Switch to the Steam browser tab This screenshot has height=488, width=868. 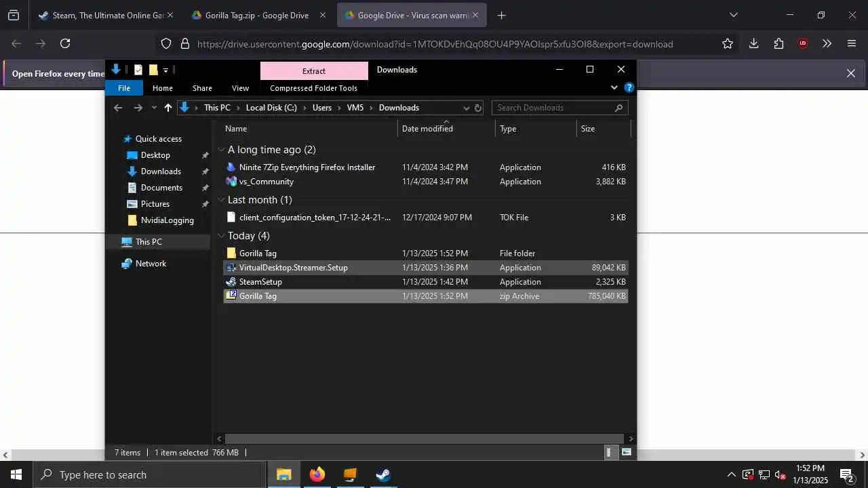[x=107, y=15]
